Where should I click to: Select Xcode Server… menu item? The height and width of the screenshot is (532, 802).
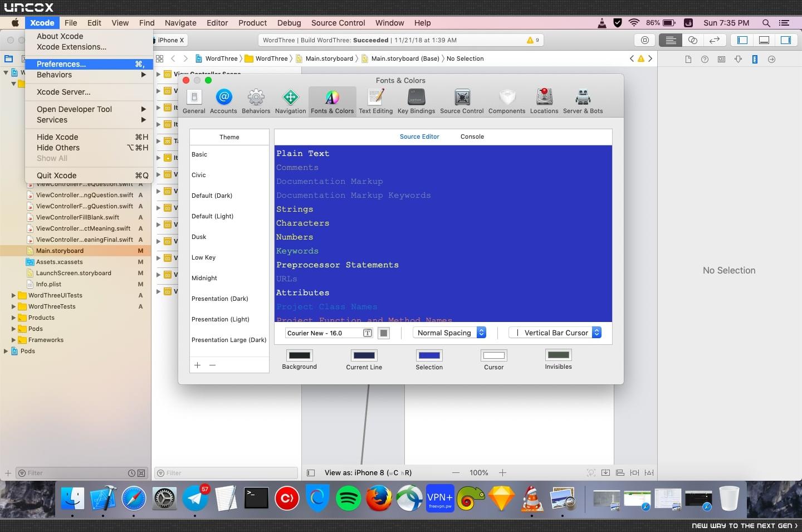pos(89,92)
